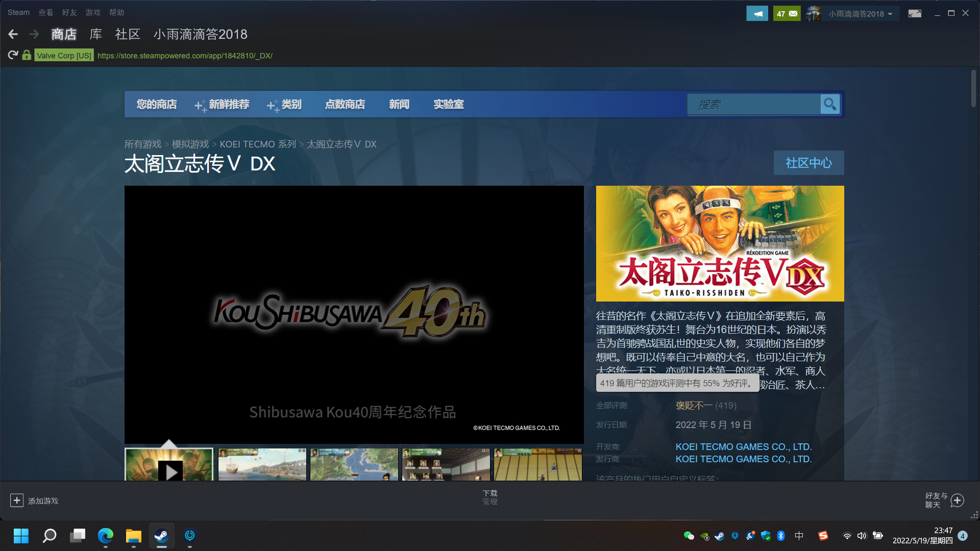Screen dimensions: 980x551
Task: Play the trailer video thumbnail
Action: pyautogui.click(x=169, y=465)
